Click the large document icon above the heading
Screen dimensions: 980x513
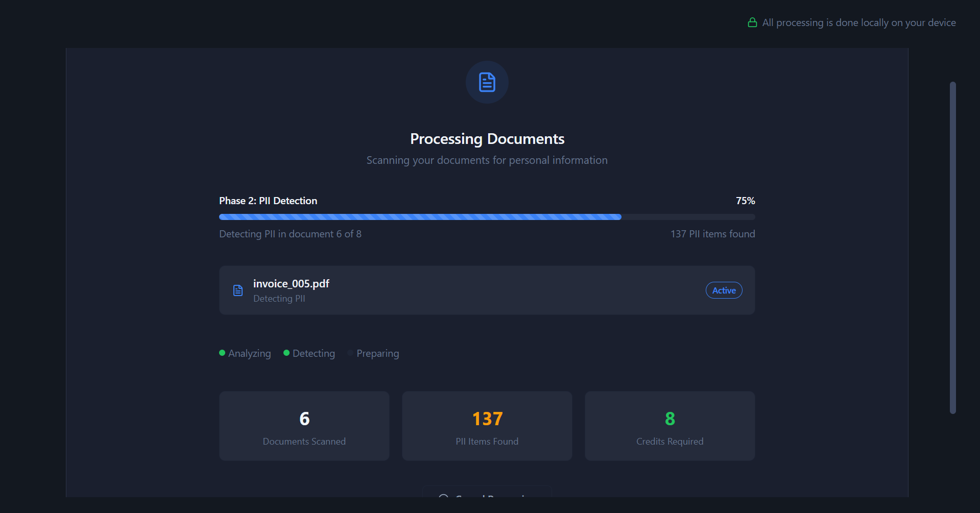[x=487, y=82]
